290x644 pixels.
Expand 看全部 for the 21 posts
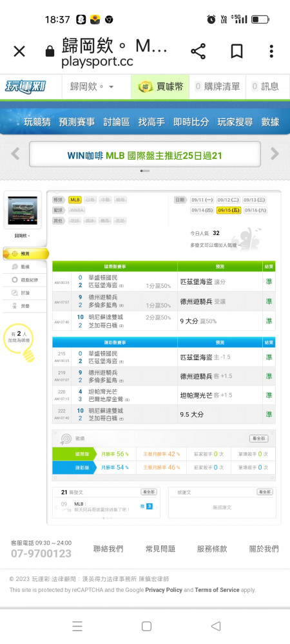149,491
